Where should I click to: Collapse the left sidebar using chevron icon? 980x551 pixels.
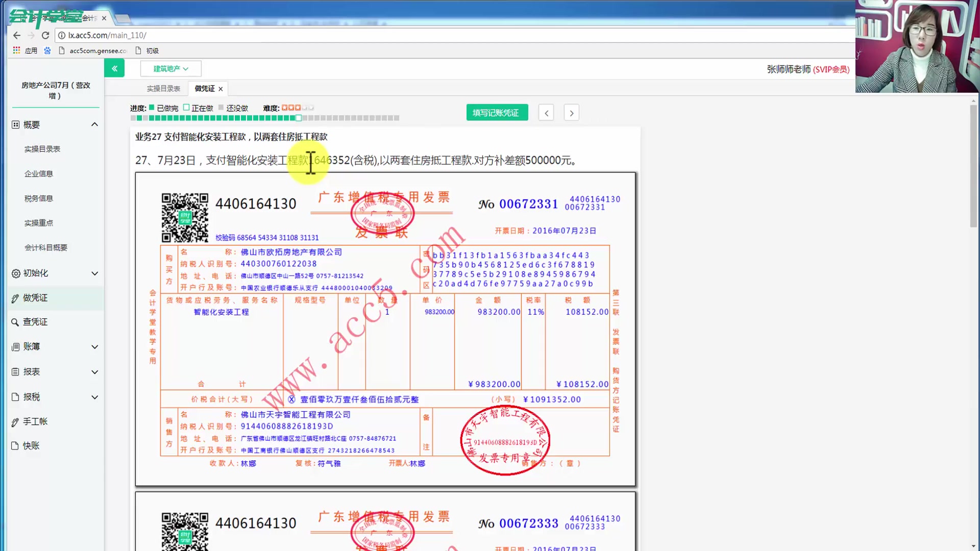click(x=114, y=67)
